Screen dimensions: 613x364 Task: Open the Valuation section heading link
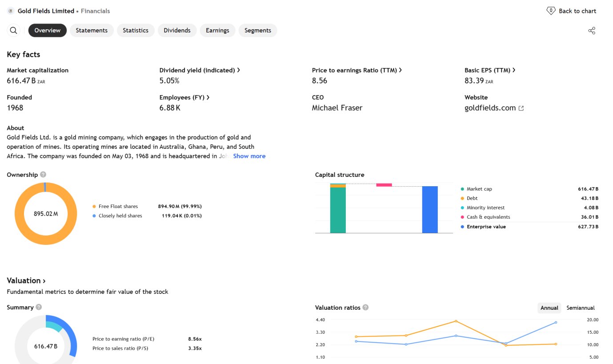point(26,280)
